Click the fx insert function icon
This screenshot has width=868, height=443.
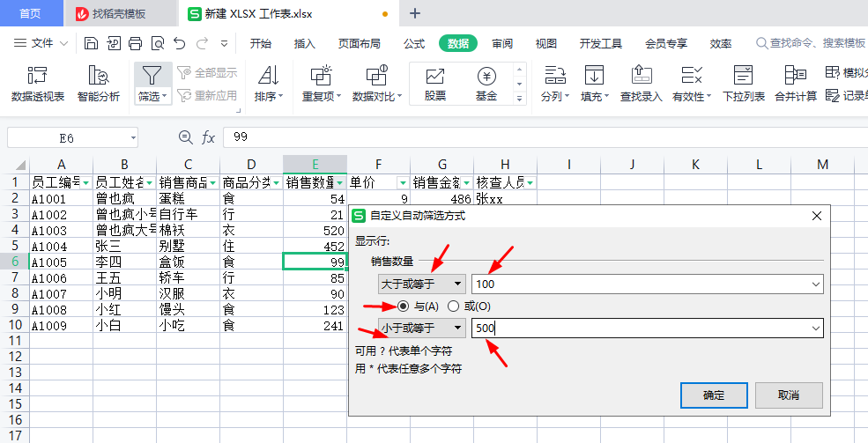tap(208, 137)
